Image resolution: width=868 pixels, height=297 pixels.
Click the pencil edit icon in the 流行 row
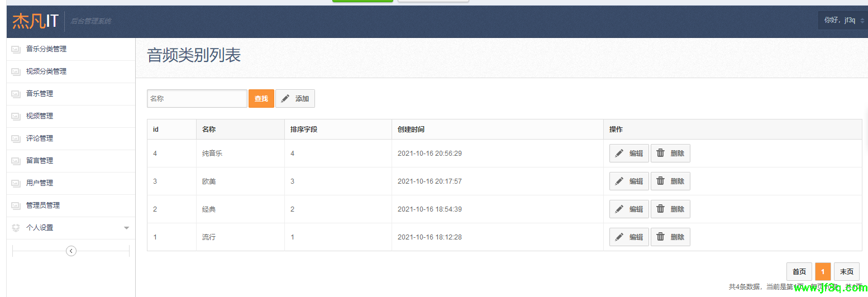click(x=619, y=237)
